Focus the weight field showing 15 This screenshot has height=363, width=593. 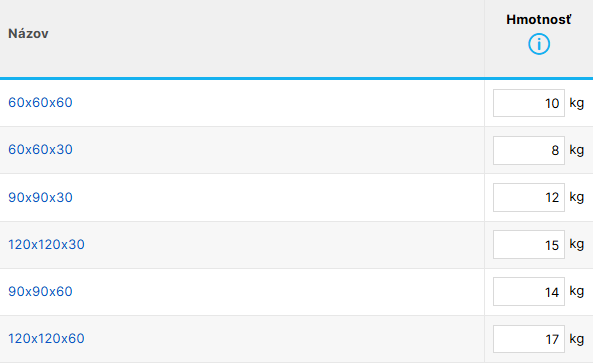pos(529,245)
